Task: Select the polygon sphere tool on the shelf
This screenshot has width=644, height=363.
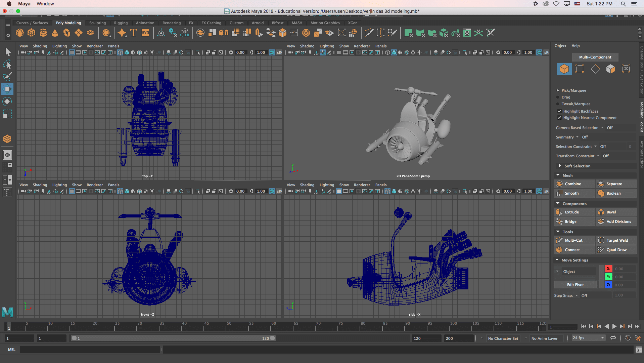Action: coord(19,33)
